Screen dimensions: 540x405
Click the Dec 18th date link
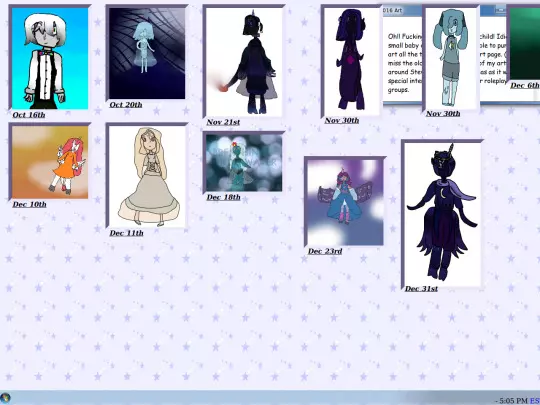223,197
